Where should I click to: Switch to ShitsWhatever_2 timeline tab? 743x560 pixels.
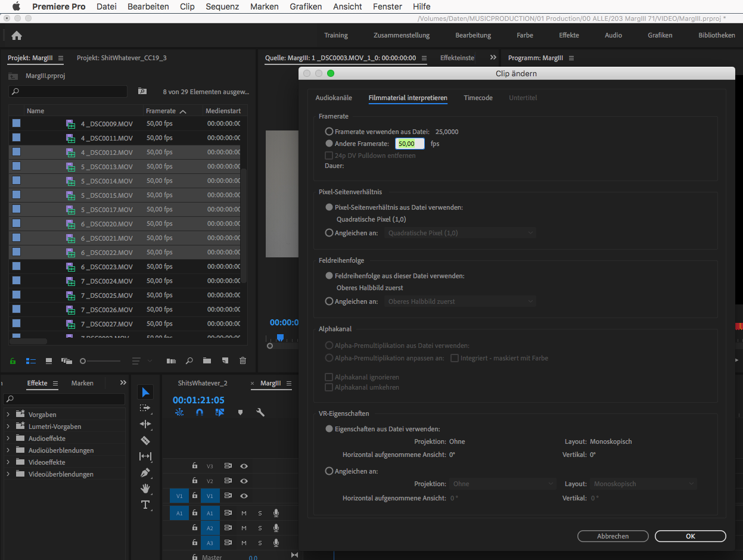(203, 383)
